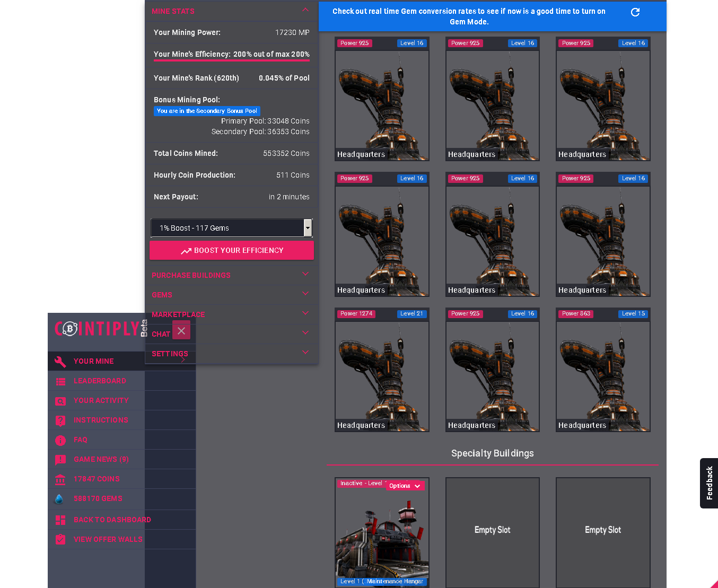
Task: Click the info icon next to FAQ
Action: point(60,440)
